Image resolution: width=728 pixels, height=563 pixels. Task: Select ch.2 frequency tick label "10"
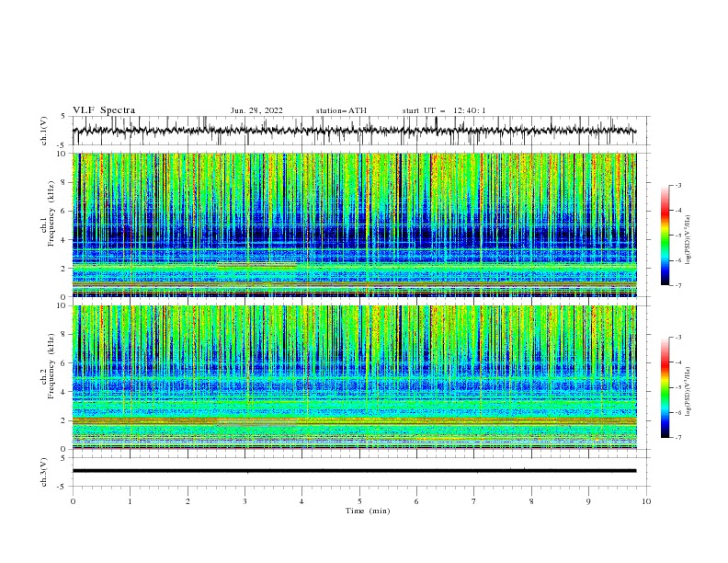pos(61,305)
